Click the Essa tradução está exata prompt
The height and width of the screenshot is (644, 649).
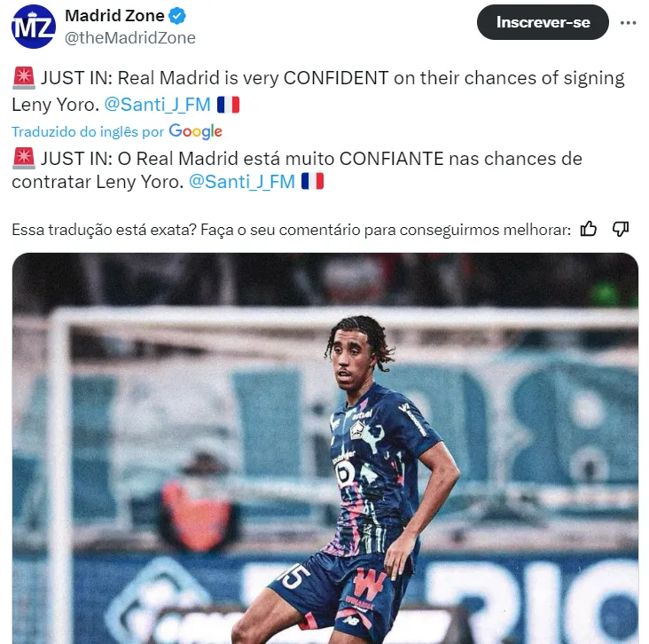[x=292, y=230]
